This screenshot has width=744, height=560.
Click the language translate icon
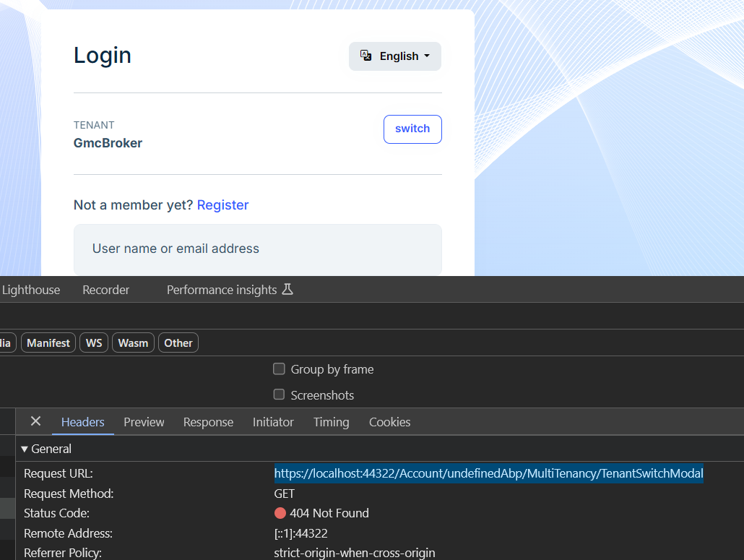tap(366, 56)
